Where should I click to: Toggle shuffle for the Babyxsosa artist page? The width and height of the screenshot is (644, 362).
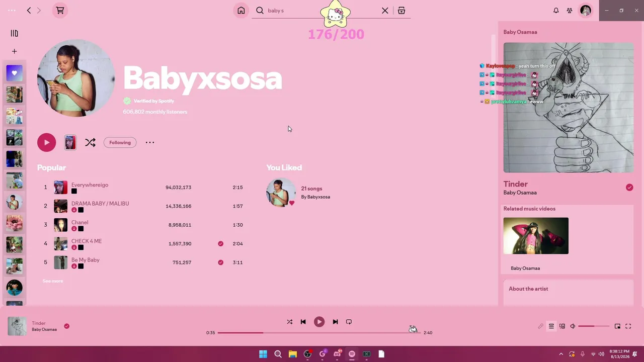pos(90,142)
